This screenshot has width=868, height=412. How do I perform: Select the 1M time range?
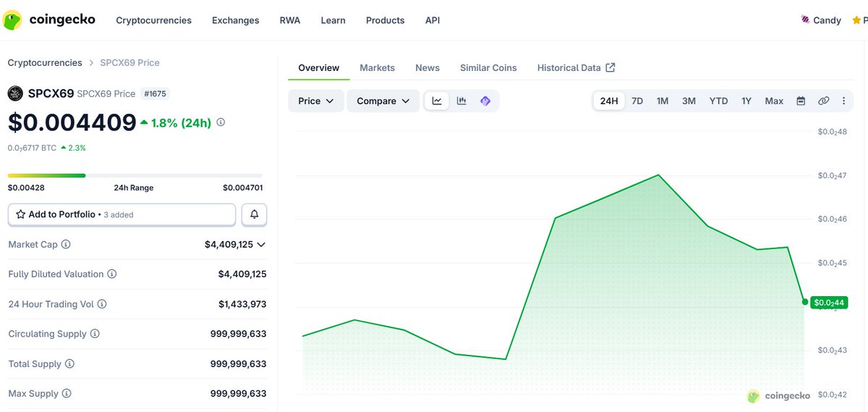(663, 101)
